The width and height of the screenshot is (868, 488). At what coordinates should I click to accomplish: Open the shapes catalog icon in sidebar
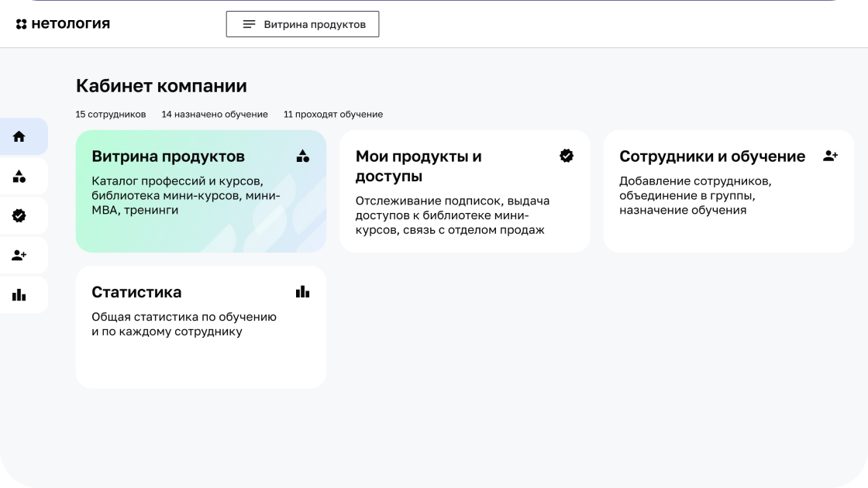pos(19,177)
